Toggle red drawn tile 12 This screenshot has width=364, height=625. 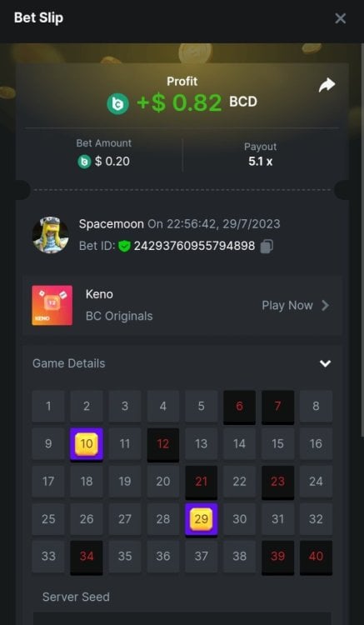click(x=163, y=444)
